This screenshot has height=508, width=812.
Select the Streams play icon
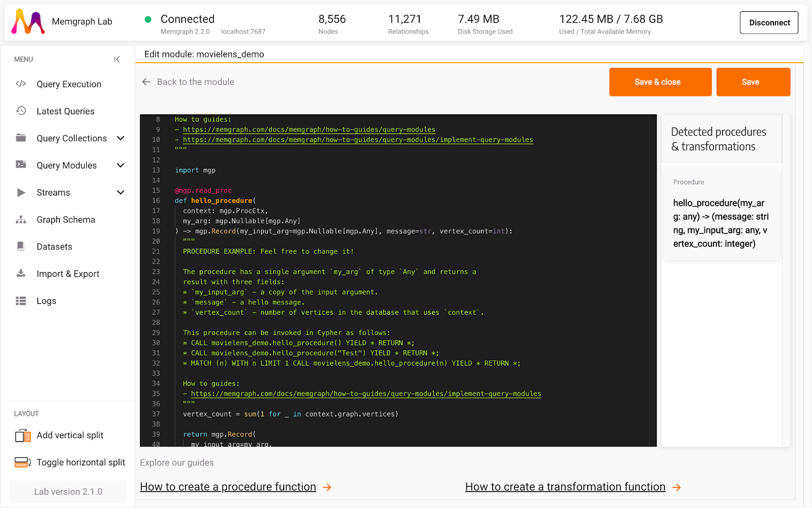20,192
